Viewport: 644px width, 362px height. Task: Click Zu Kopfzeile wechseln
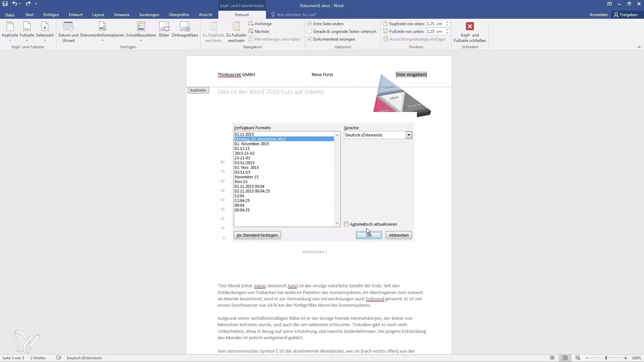pos(213,32)
